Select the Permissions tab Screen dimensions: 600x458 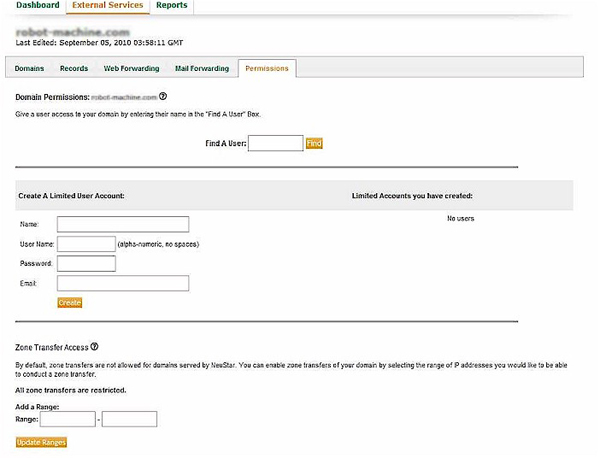point(266,69)
